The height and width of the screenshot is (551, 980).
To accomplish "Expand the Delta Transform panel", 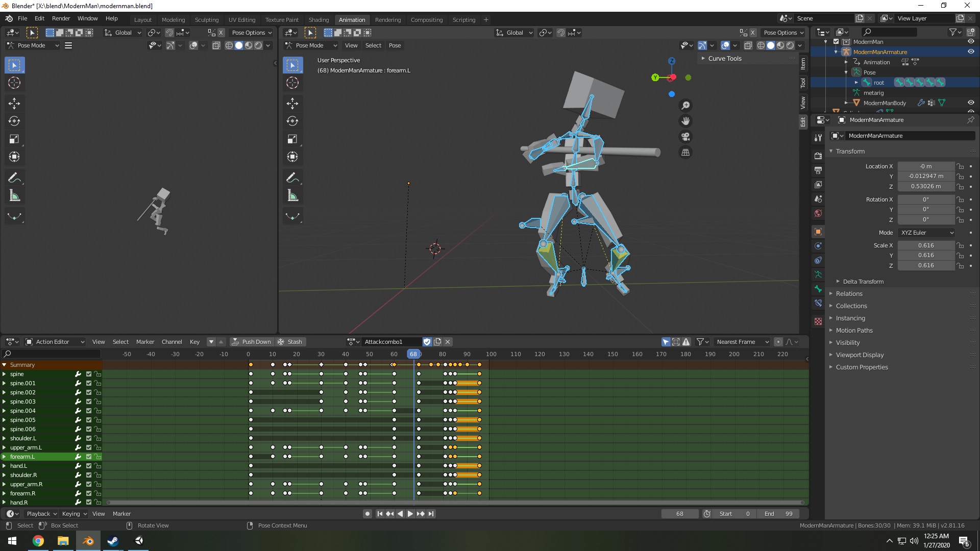I will 863,281.
